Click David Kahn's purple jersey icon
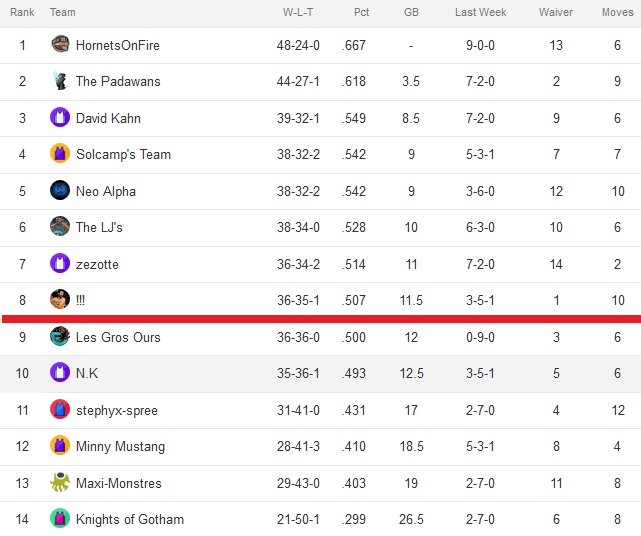The image size is (641, 536). tap(60, 117)
